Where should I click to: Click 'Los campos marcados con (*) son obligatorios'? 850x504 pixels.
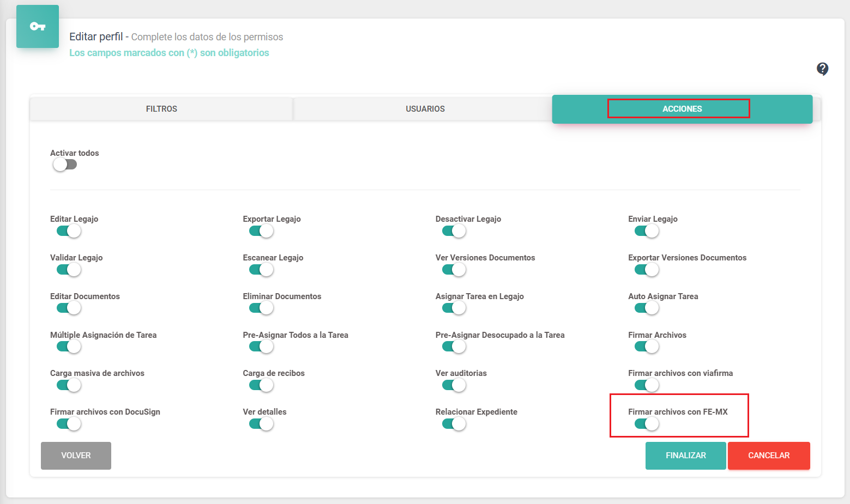[x=169, y=53]
